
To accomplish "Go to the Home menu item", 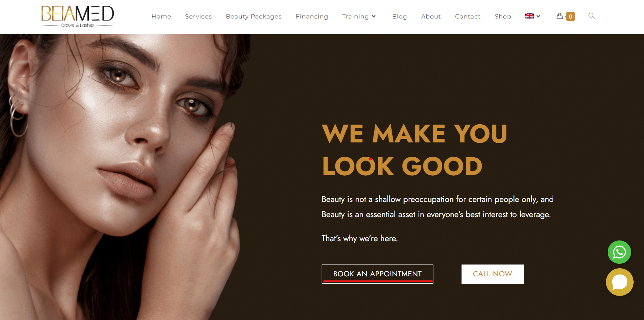I will 161,16.
